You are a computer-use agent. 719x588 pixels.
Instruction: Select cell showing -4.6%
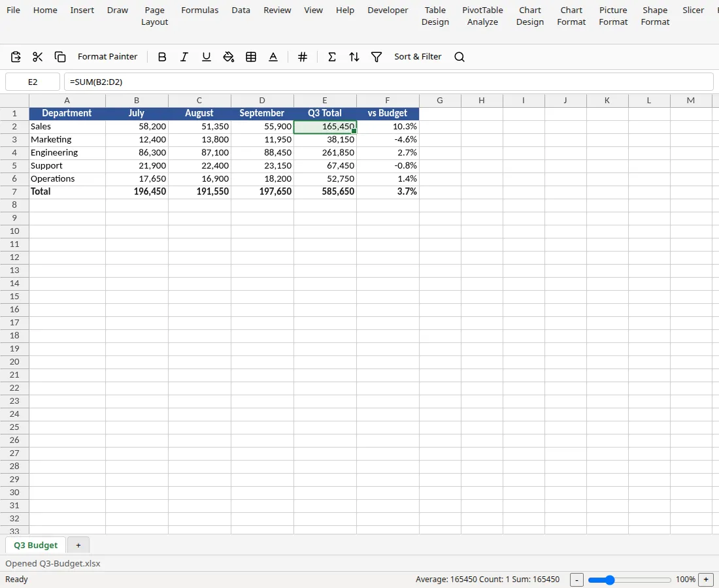click(388, 140)
